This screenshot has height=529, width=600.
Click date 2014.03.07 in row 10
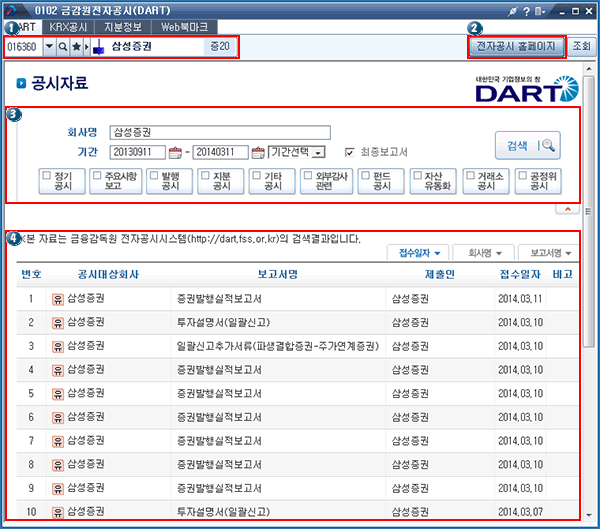[x=520, y=512]
